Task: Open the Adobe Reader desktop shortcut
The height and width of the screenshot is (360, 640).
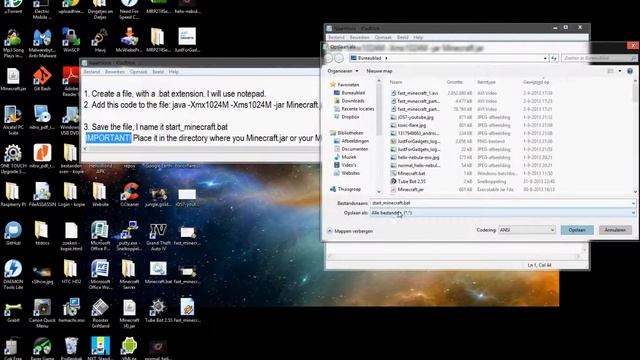Action: pyautogui.click(x=71, y=81)
